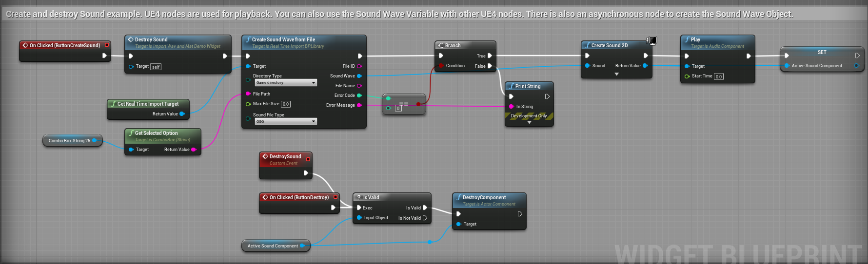Click the red delegate pin on DestroySound event
The image size is (868, 264).
(308, 159)
